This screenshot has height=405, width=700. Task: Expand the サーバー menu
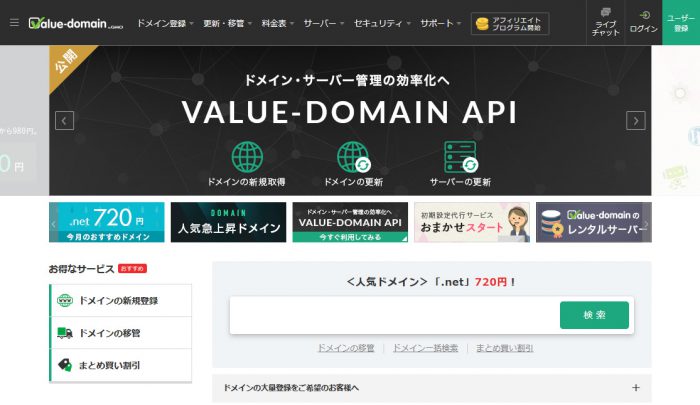(324, 23)
